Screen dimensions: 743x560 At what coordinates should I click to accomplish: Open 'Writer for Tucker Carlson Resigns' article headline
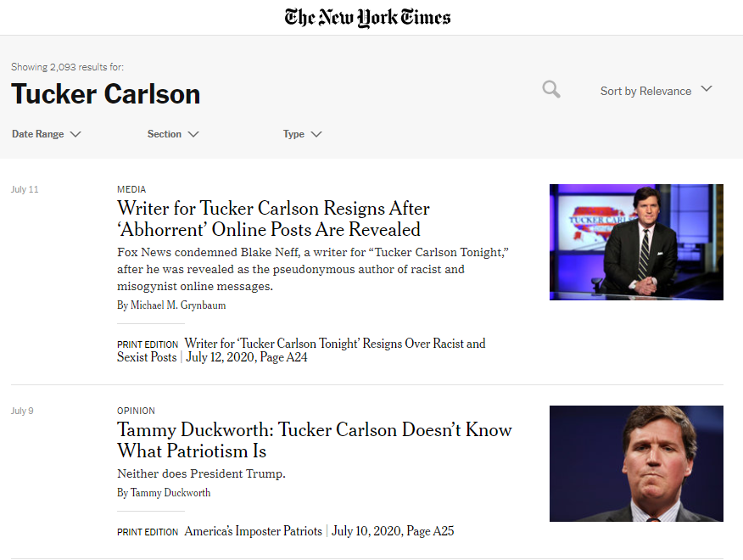click(273, 219)
